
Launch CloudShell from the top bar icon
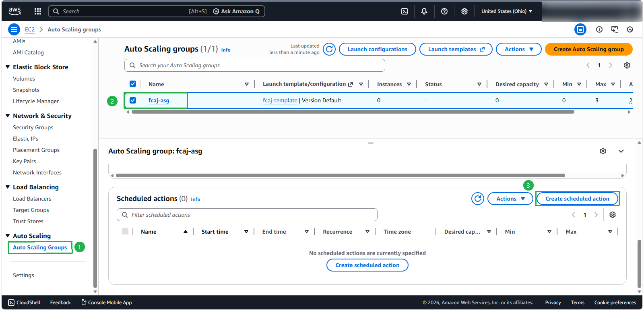[x=405, y=11]
